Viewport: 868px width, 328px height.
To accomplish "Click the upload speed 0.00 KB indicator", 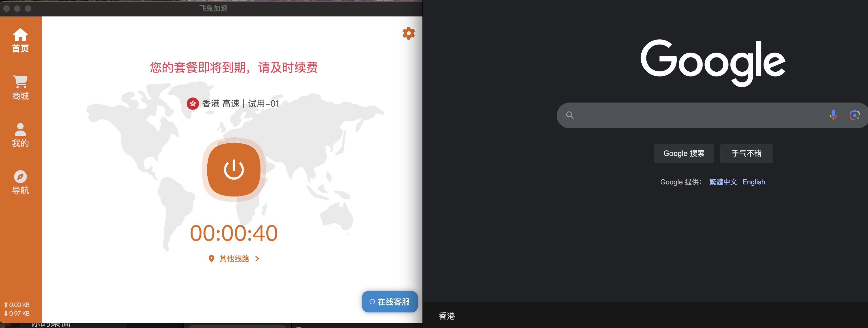I will (17, 305).
